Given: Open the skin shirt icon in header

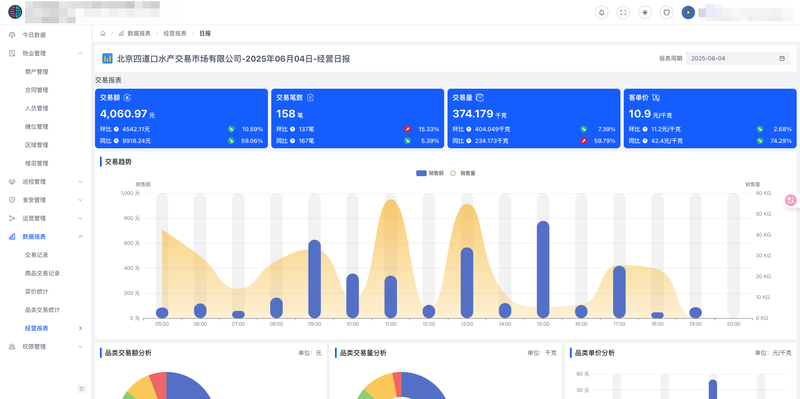Looking at the screenshot, I should tap(666, 13).
